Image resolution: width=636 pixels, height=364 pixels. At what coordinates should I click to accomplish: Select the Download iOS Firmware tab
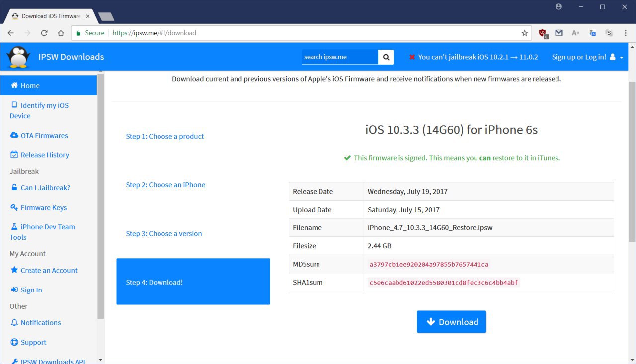(50, 16)
